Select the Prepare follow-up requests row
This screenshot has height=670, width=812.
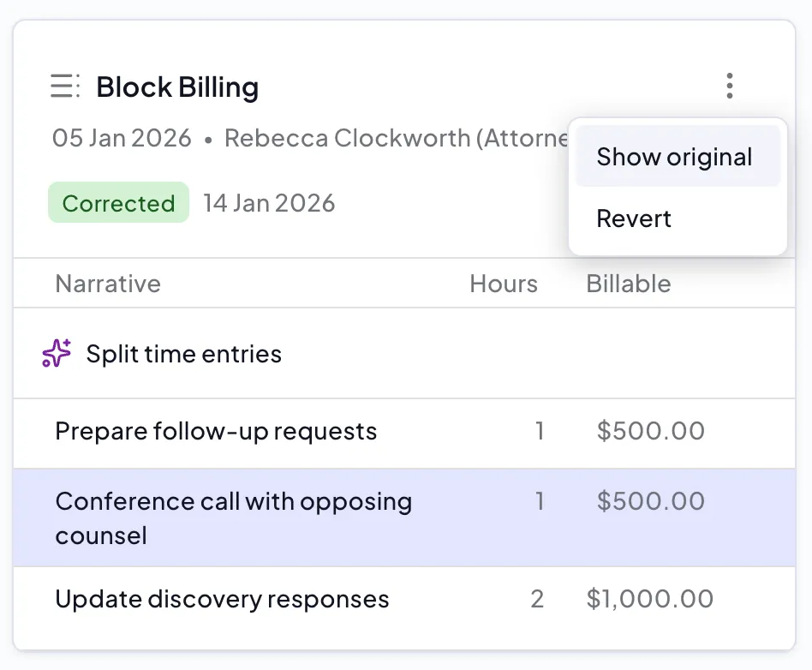pyautogui.click(x=216, y=431)
